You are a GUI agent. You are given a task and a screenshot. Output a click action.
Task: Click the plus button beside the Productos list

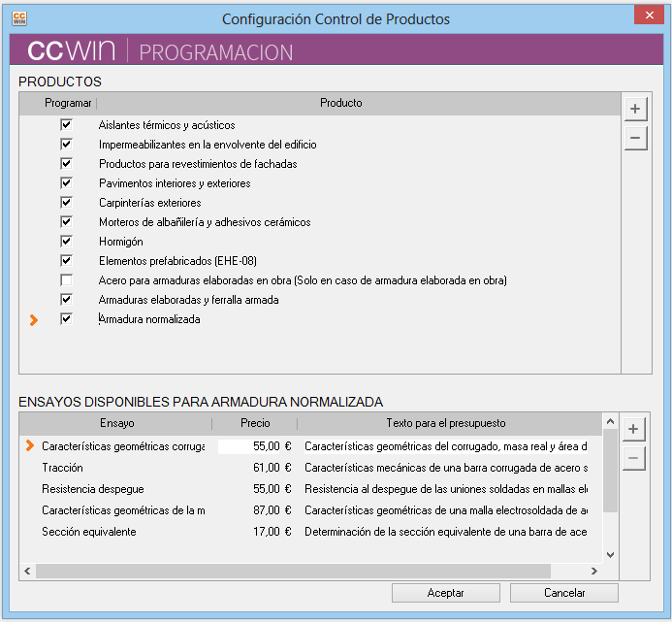[635, 109]
